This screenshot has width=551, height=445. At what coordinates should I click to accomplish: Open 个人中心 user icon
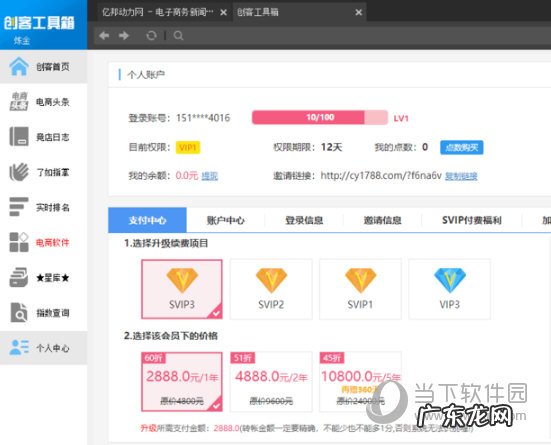19,348
